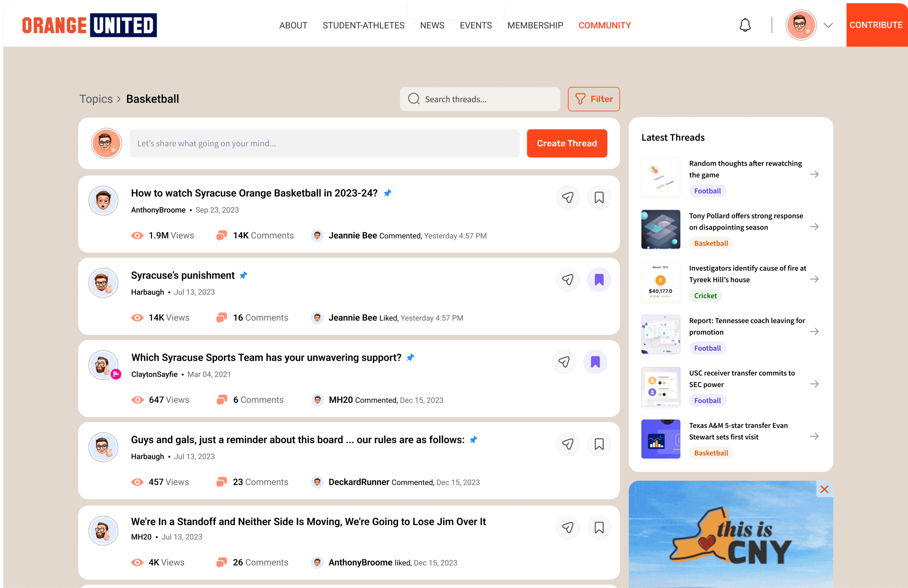Expand the profile avatar dropdown chevron
Screen dimensions: 908x588
[828, 25]
